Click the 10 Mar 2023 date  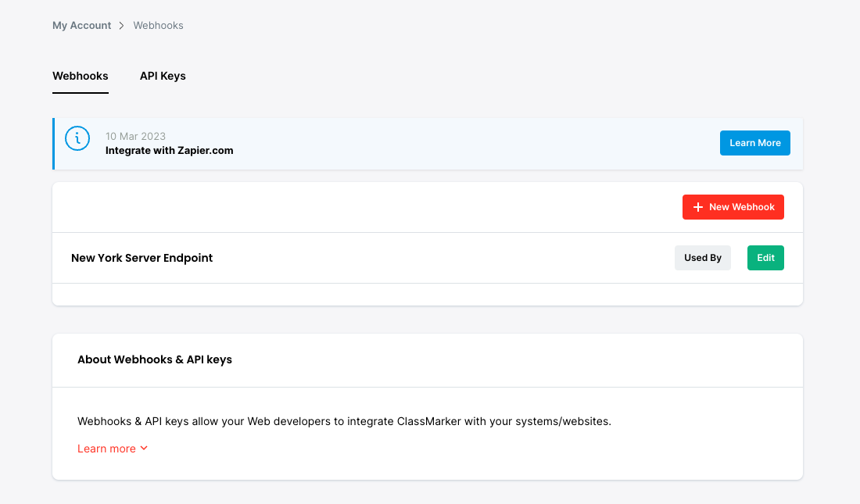(x=135, y=136)
